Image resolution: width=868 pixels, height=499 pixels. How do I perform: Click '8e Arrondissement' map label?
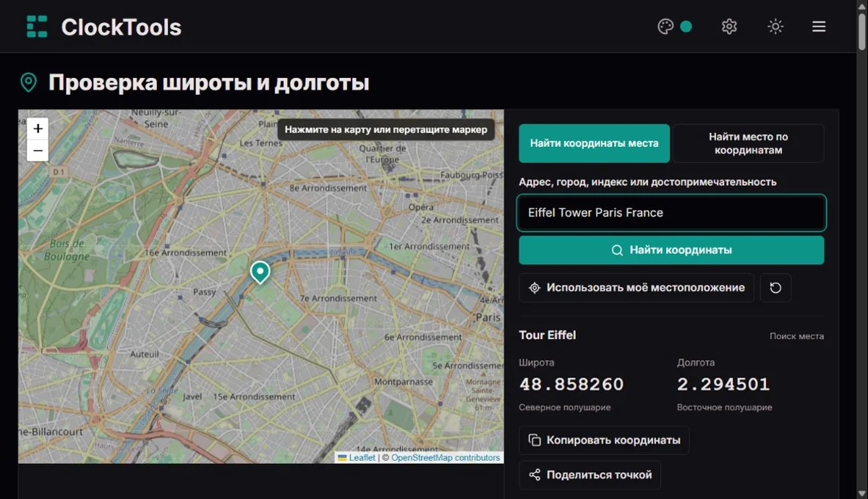328,188
